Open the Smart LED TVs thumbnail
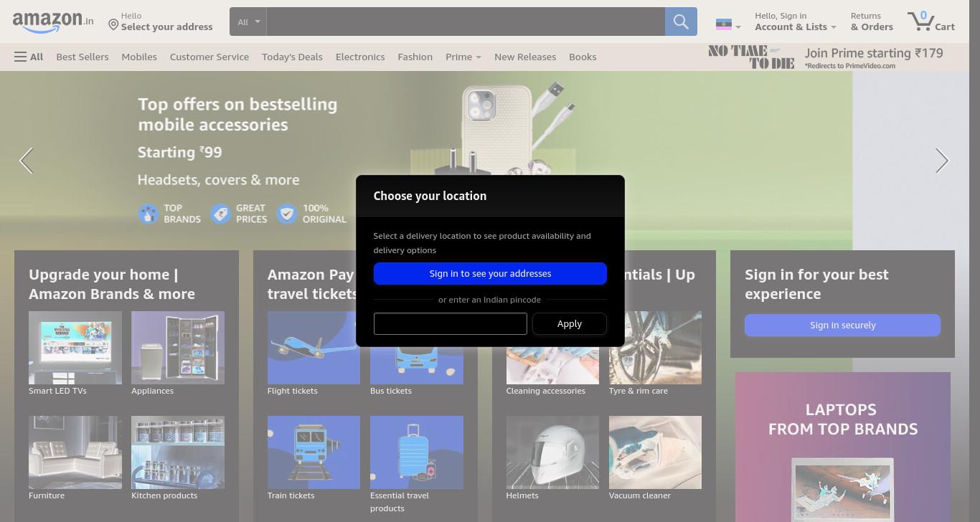This screenshot has width=980, height=522. pyautogui.click(x=75, y=348)
